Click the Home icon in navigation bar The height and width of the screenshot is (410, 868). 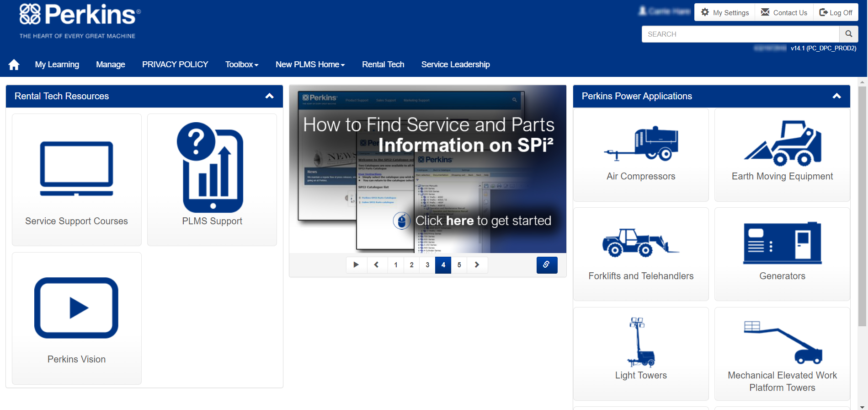point(14,65)
